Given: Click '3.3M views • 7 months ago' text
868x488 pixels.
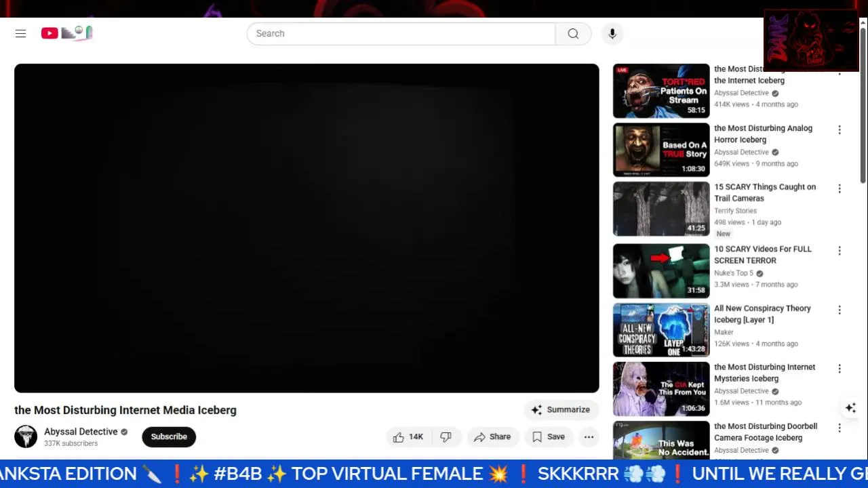Looking at the screenshot, I should coord(756,285).
